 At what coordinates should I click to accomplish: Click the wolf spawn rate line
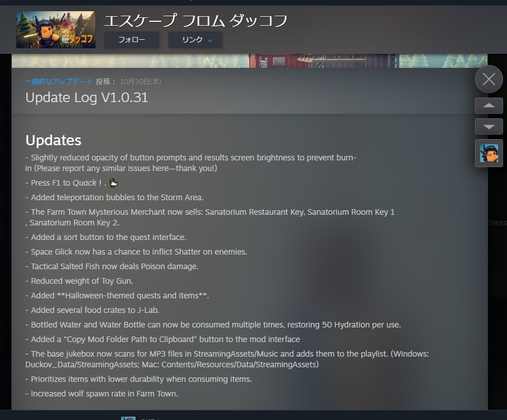pyautogui.click(x=102, y=394)
